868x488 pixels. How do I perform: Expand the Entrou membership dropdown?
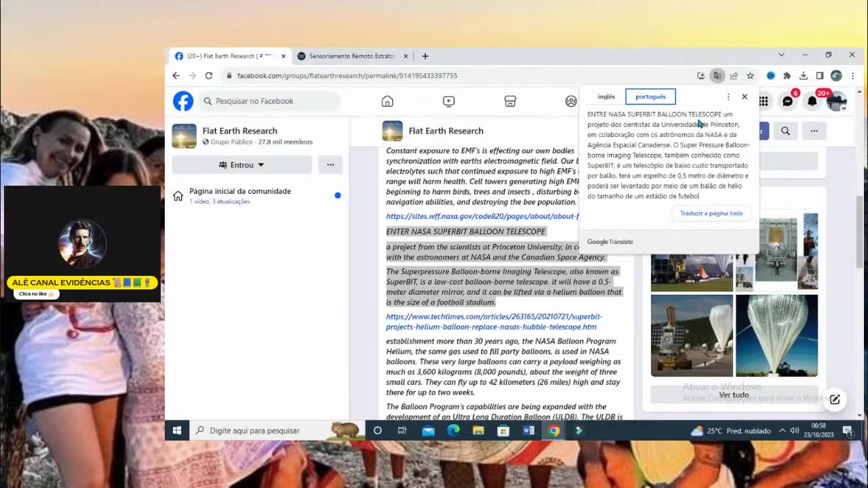pos(241,165)
